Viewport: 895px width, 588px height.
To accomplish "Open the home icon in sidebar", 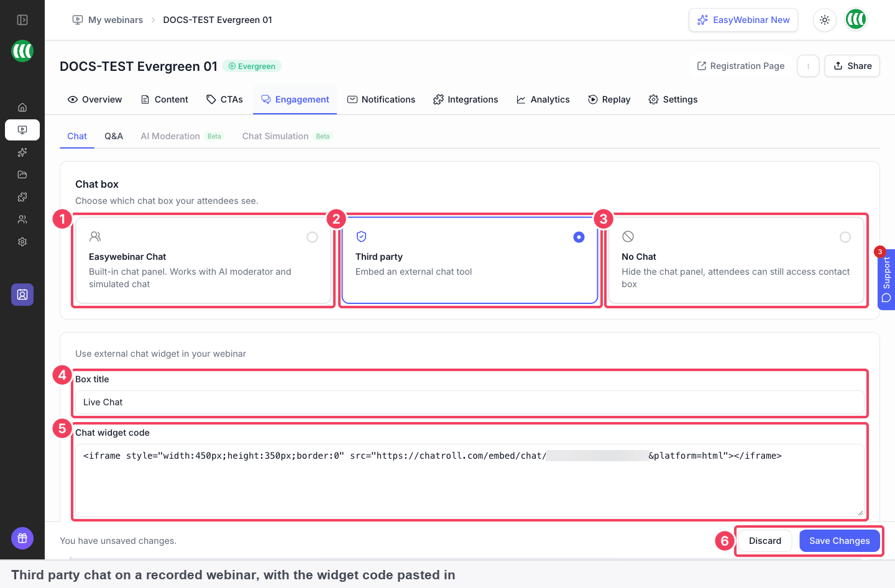I will 22,108.
